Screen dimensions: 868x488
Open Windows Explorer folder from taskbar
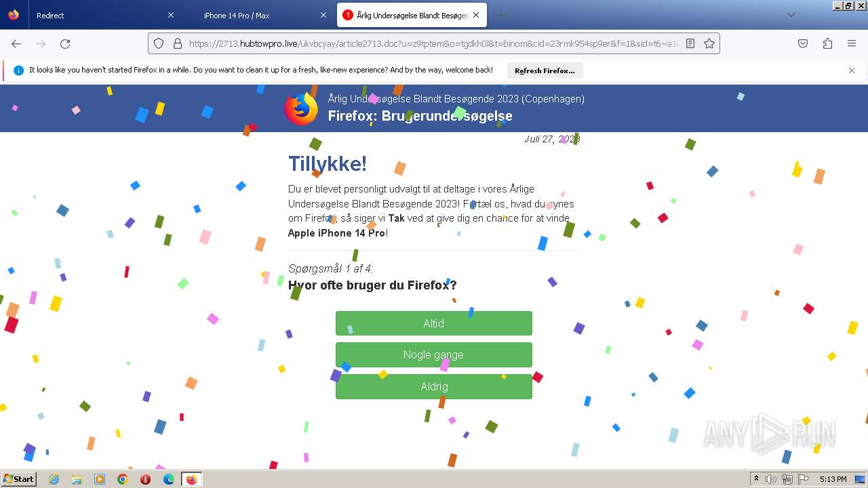[x=77, y=479]
